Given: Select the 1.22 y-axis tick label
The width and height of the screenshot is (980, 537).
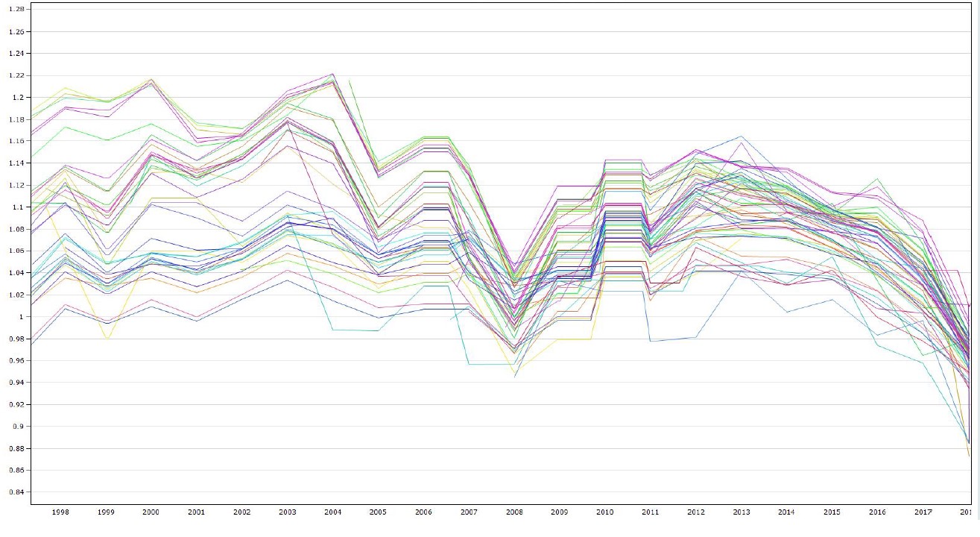Looking at the screenshot, I should (x=15, y=75).
